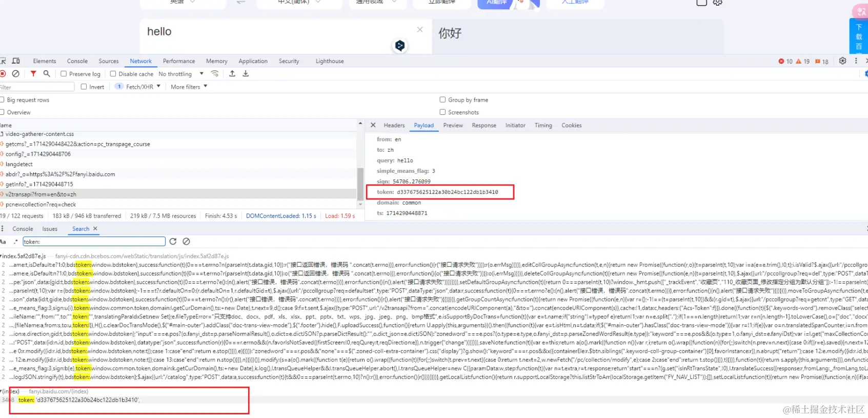Clear the network log
The width and height of the screenshot is (868, 418).
[x=16, y=74]
